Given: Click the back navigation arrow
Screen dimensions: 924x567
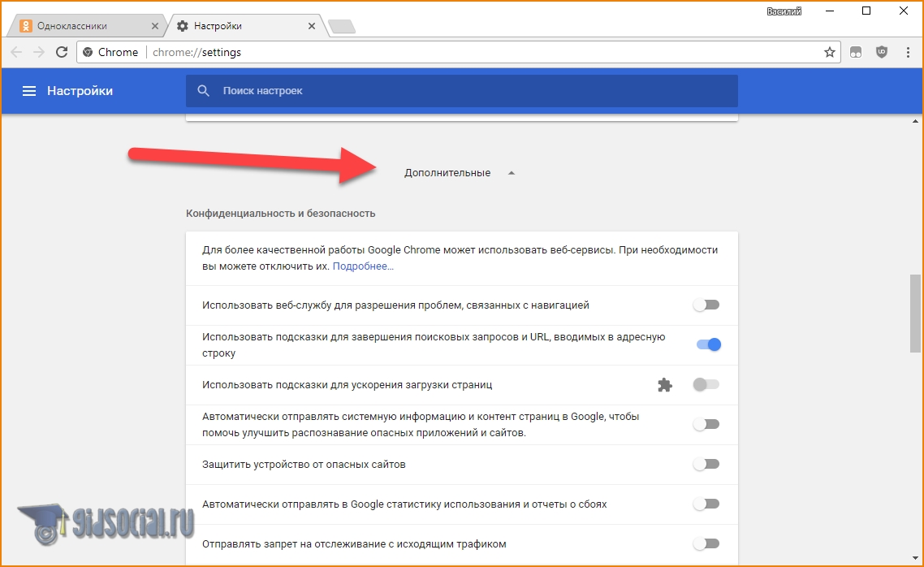Looking at the screenshot, I should point(16,52).
